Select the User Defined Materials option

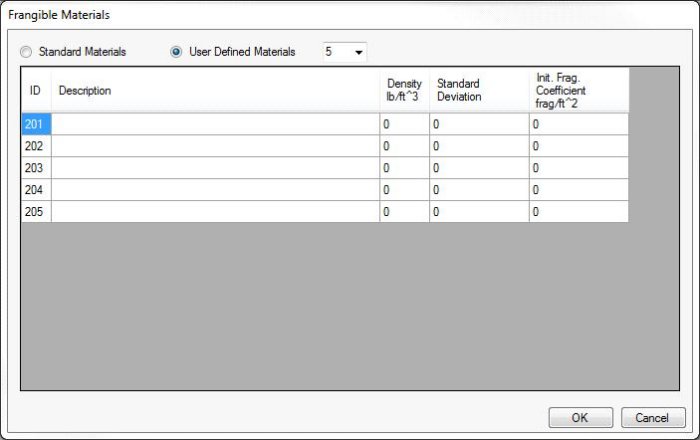[177, 52]
